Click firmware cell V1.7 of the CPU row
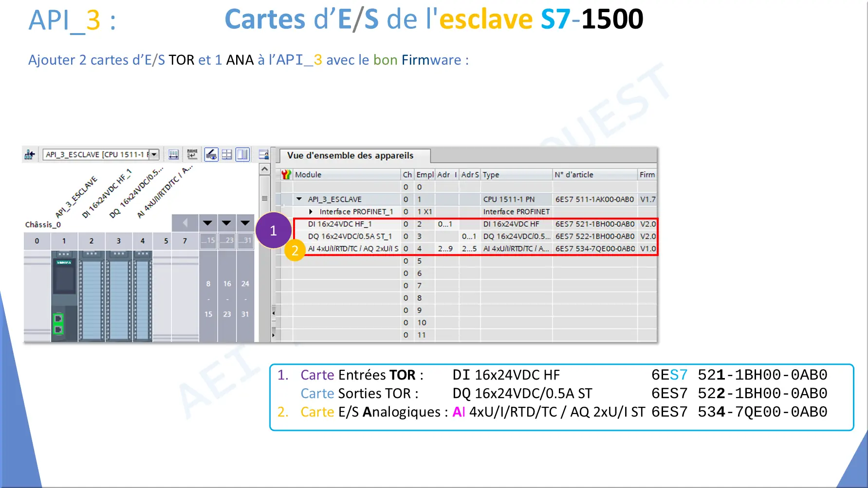Image resolution: width=868 pixels, height=488 pixels. coord(647,199)
